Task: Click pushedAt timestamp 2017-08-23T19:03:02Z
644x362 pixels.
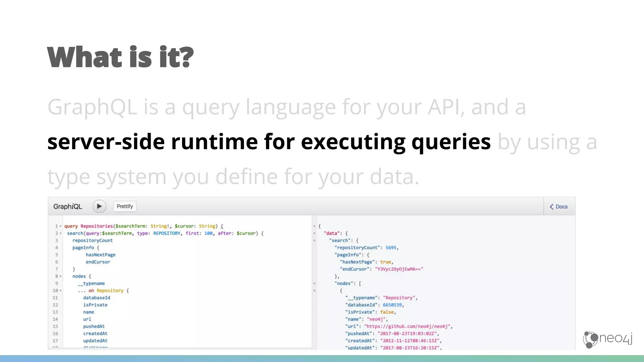Action: coord(407,334)
